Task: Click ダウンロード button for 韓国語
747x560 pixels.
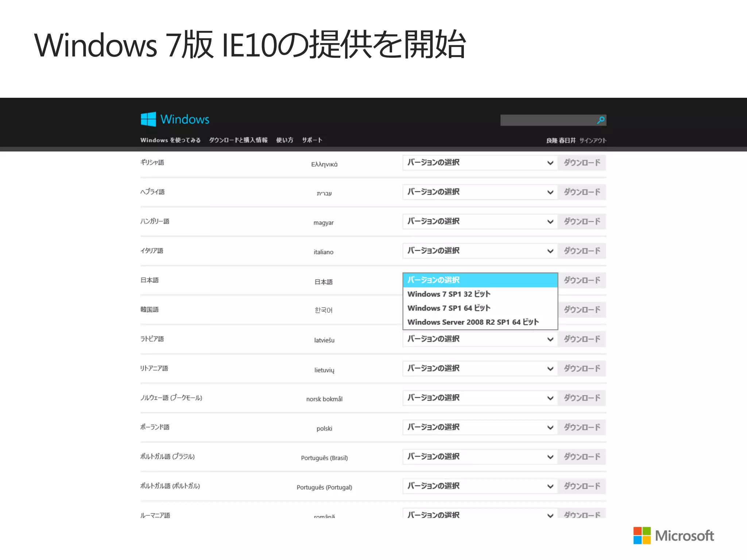Action: pyautogui.click(x=582, y=310)
